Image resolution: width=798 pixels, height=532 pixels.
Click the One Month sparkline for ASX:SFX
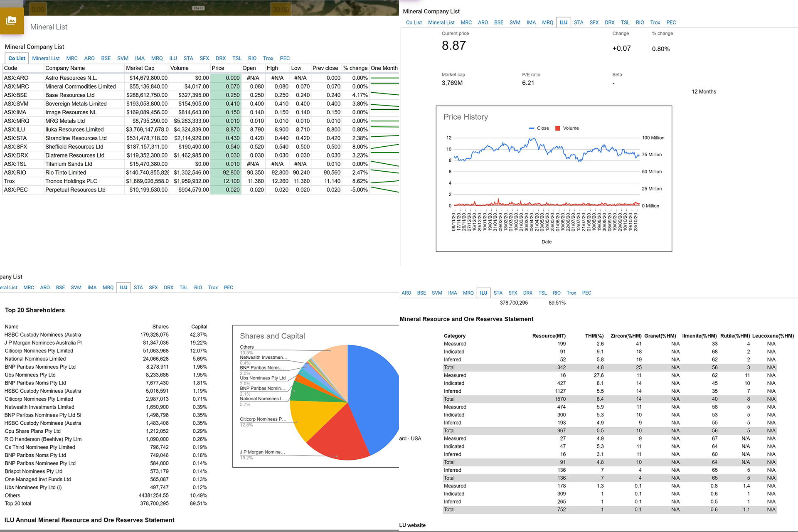tap(384, 147)
